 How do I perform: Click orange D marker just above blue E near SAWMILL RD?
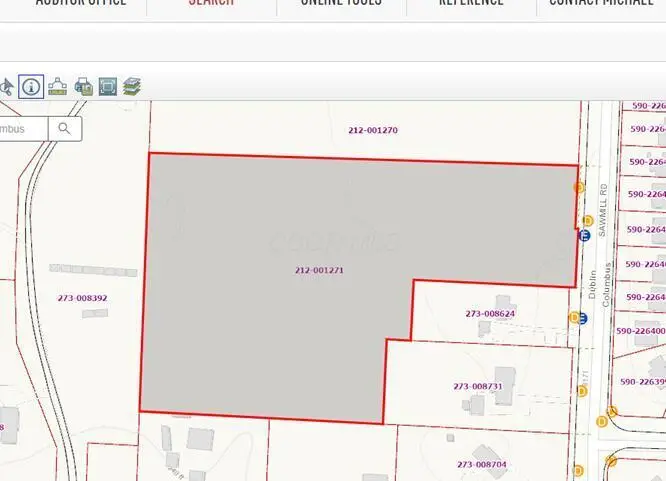coord(587,221)
